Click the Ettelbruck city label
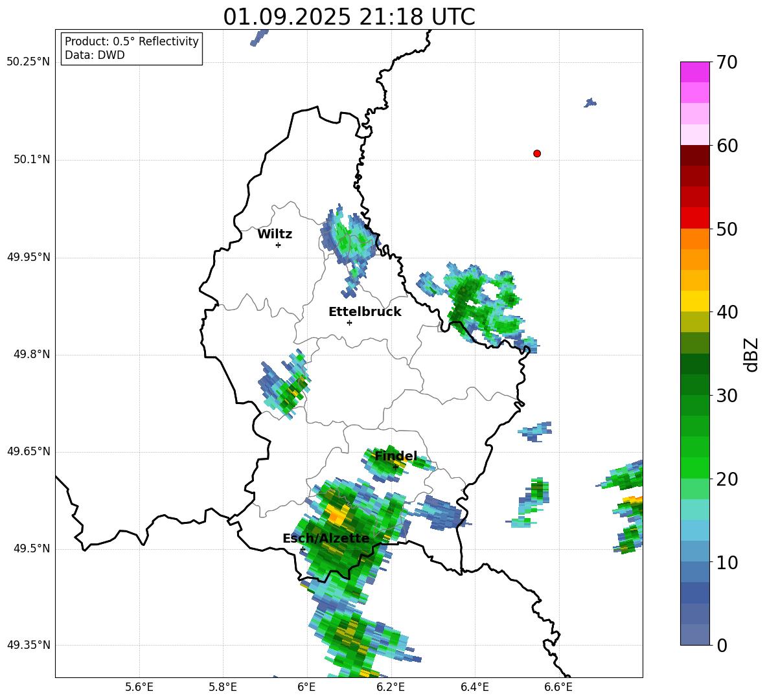This screenshot has height=700, width=767. point(365,312)
